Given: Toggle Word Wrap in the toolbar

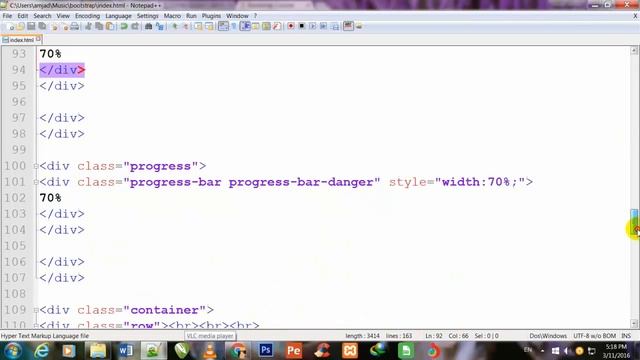Looking at the screenshot, I should (x=223, y=27).
